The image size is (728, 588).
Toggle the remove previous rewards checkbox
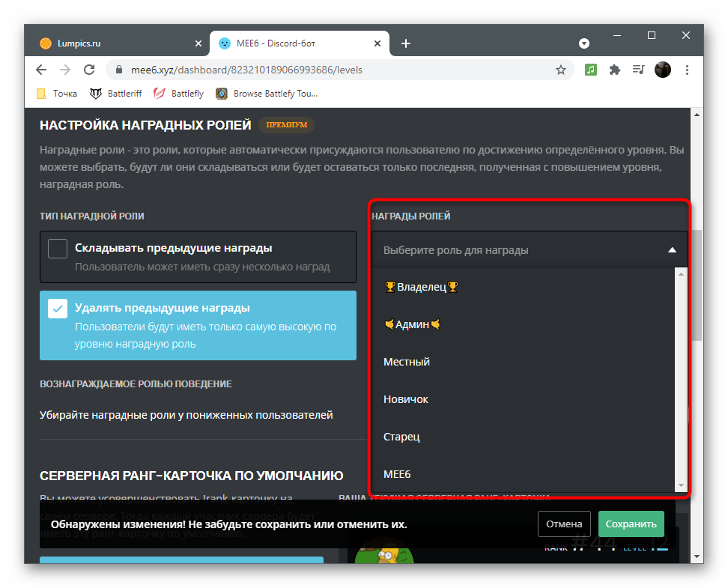coord(58,309)
